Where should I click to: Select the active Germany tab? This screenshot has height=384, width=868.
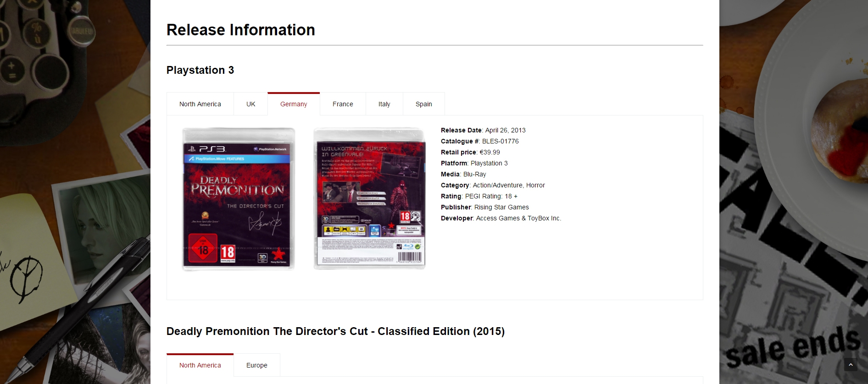(x=294, y=104)
